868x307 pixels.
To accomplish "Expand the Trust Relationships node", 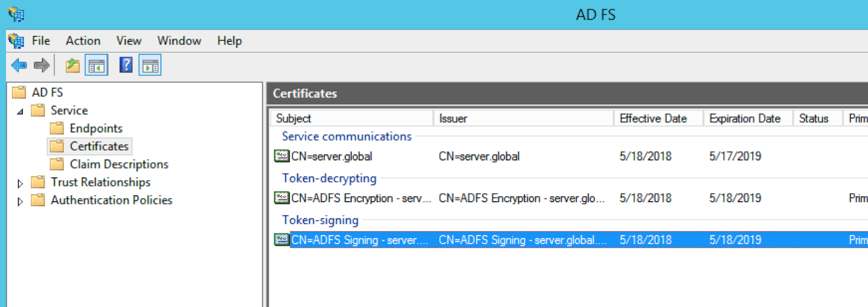I will click(20, 183).
